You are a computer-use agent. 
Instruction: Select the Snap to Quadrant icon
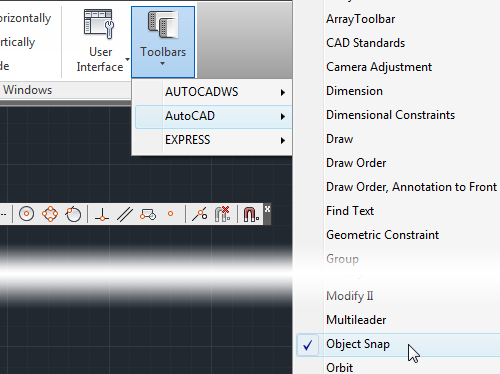50,214
